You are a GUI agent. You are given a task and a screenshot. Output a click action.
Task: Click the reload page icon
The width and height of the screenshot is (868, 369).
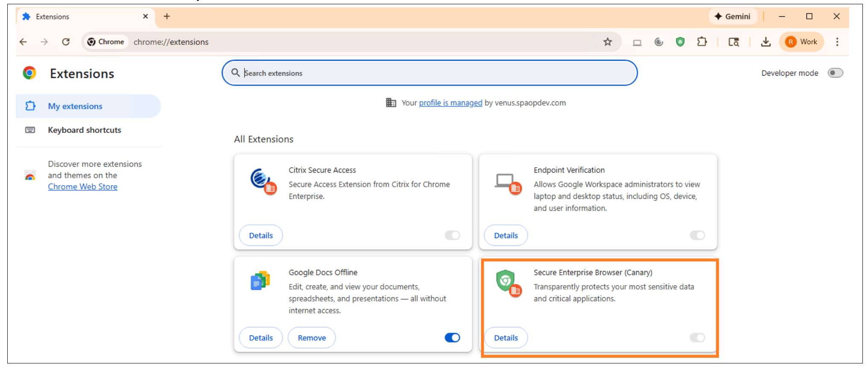tap(66, 42)
